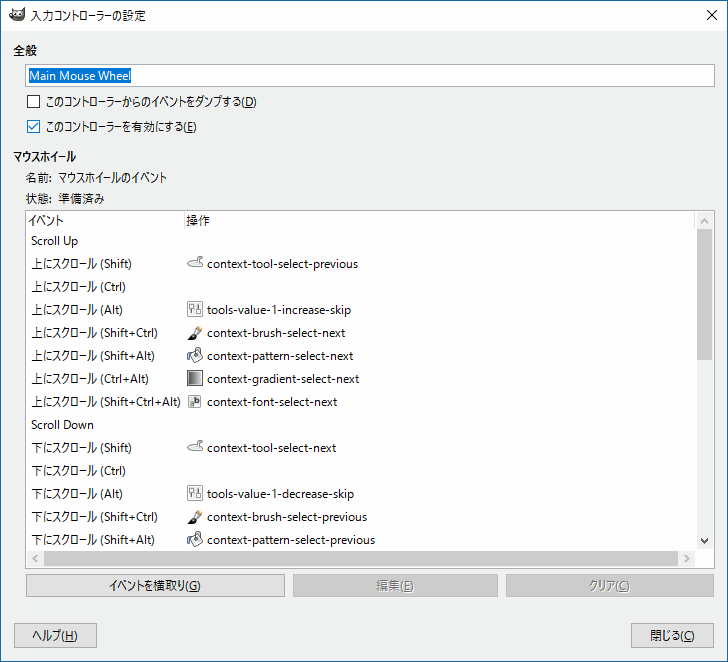Click 'イベントを横取り(G)' button
This screenshot has width=728, height=662.
155,585
